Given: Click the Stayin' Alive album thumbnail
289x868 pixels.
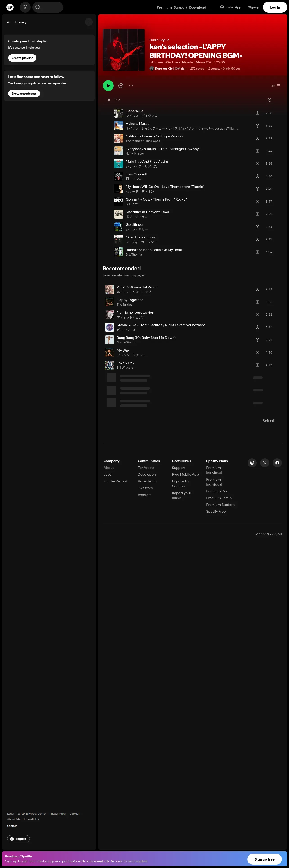Looking at the screenshot, I should coord(109,327).
